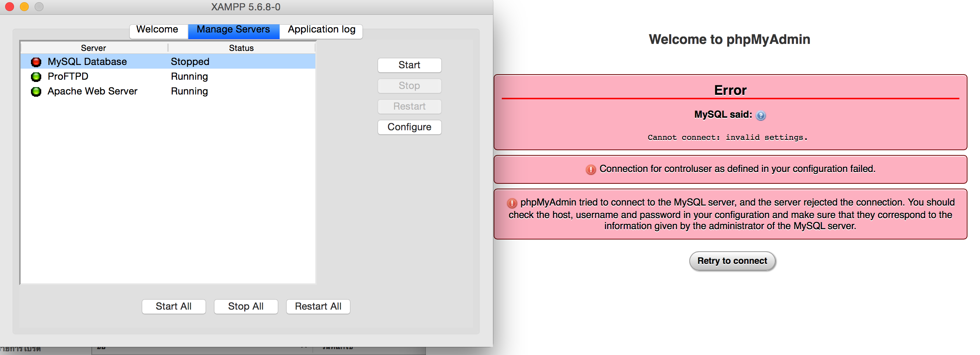Click the yellow minimize window button
Screen dimensions: 980x355
coord(24,7)
